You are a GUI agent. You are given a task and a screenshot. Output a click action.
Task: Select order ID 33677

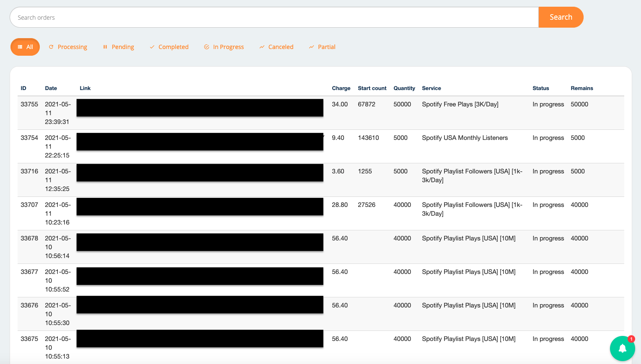[x=29, y=272]
